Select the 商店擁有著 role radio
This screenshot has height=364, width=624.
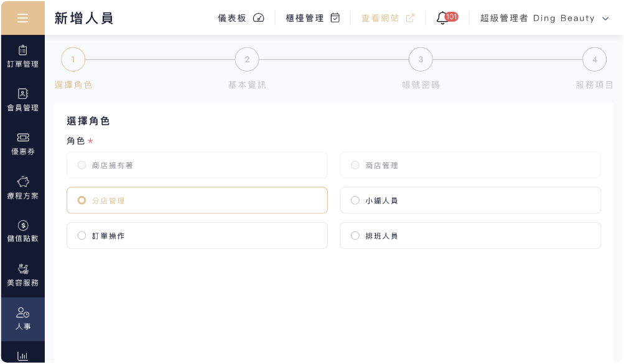click(81, 165)
